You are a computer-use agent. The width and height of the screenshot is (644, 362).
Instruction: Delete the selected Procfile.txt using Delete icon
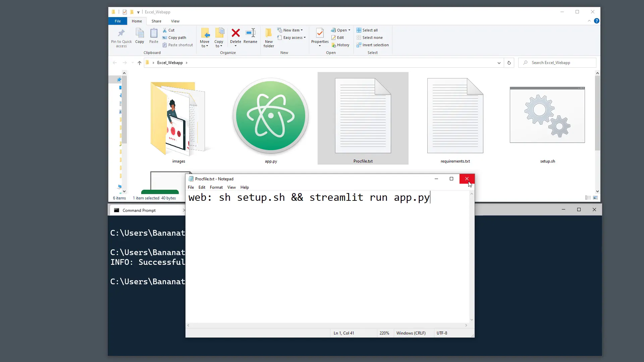click(x=236, y=35)
